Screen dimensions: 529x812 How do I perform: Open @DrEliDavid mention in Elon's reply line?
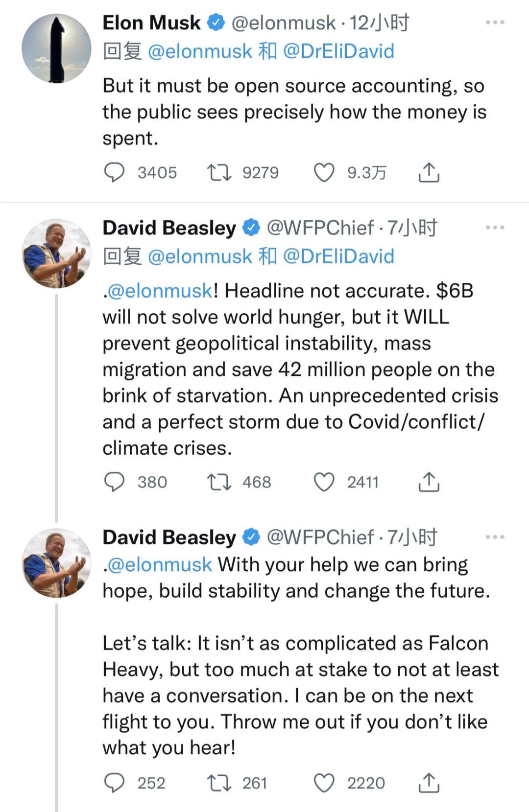pyautogui.click(x=338, y=51)
